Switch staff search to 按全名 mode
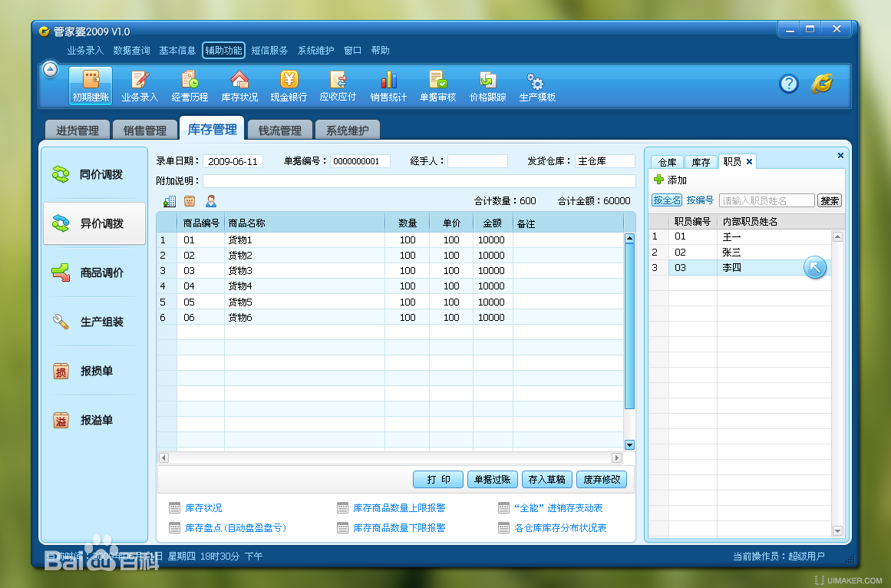This screenshot has width=891, height=588. click(x=665, y=200)
